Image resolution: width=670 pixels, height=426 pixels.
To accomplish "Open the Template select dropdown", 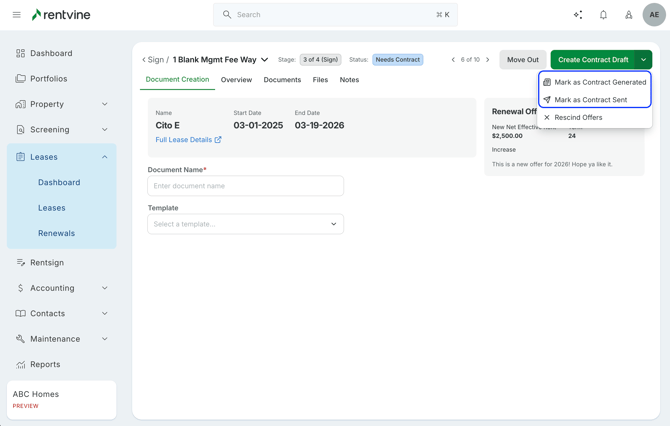I will pyautogui.click(x=245, y=224).
